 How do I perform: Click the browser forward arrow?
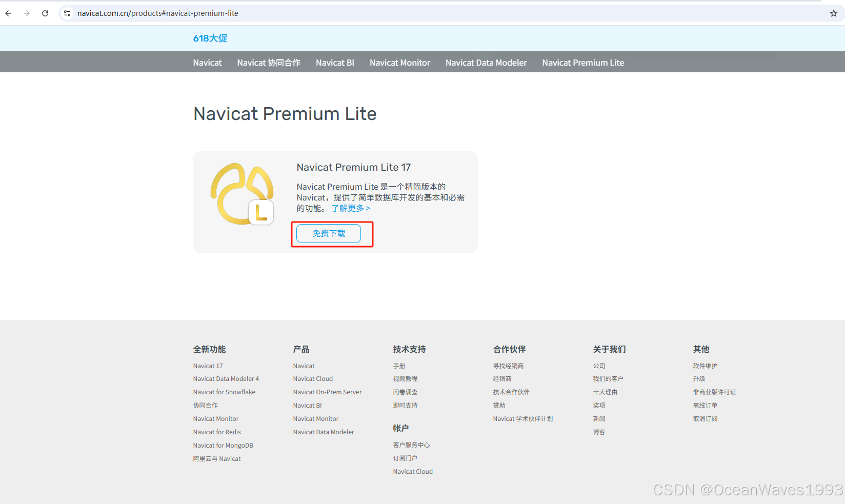(x=27, y=13)
